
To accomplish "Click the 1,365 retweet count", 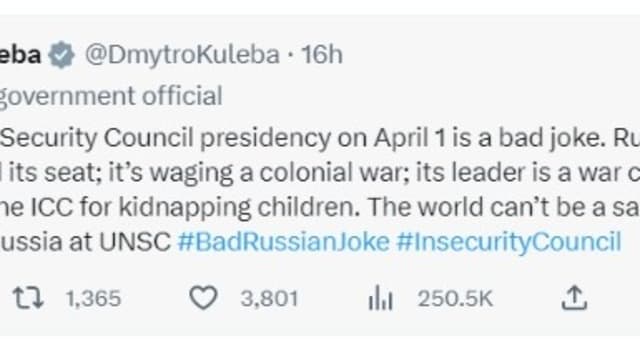I will click(93, 298).
